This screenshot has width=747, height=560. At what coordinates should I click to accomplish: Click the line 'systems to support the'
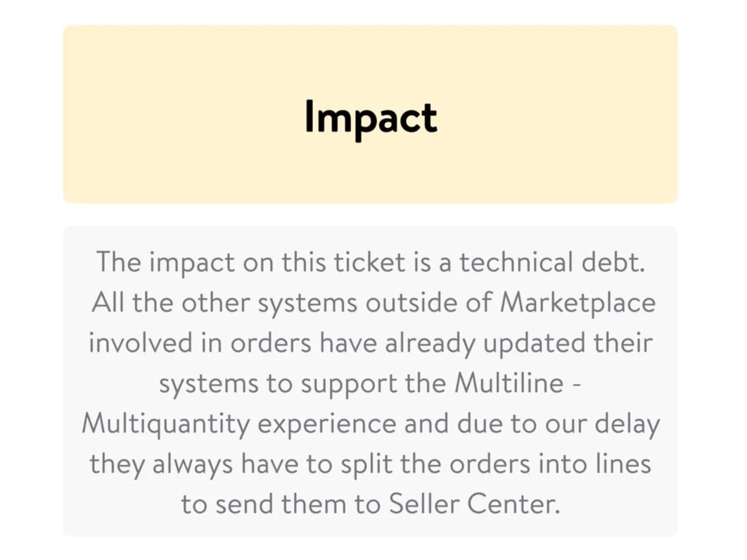(x=370, y=383)
